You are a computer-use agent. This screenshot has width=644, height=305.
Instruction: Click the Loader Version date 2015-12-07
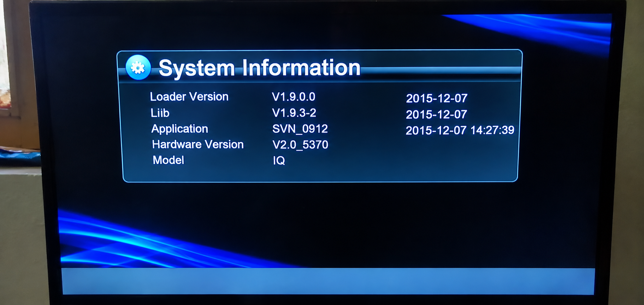(437, 98)
